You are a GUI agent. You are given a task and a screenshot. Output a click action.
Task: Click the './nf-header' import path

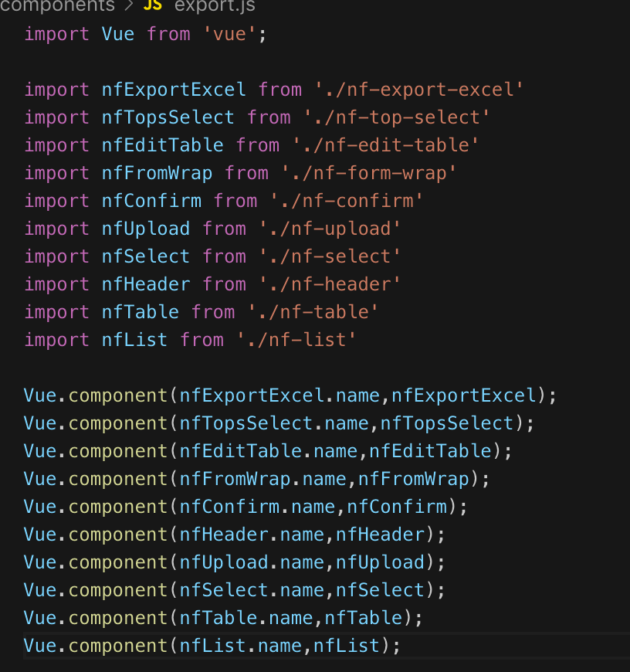click(x=330, y=284)
